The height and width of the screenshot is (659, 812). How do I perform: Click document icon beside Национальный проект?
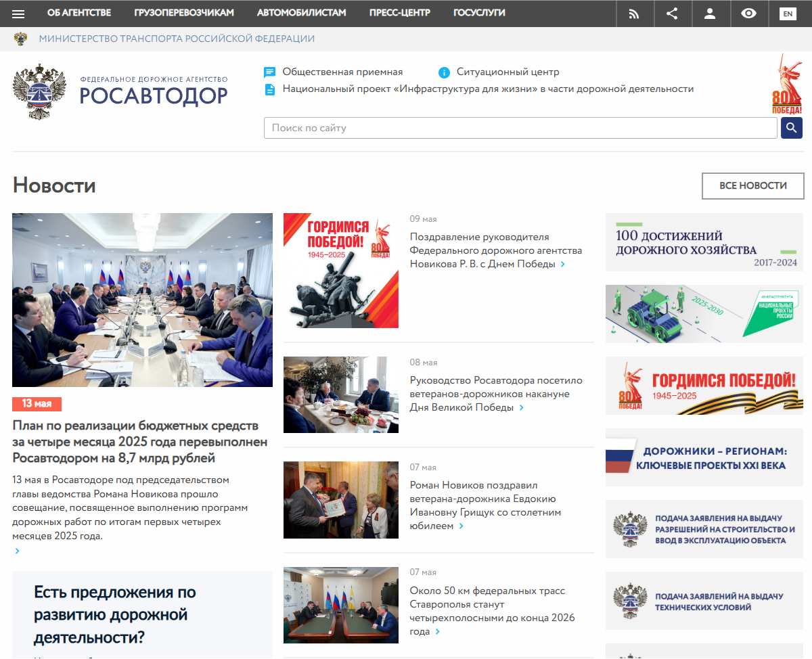click(x=270, y=89)
